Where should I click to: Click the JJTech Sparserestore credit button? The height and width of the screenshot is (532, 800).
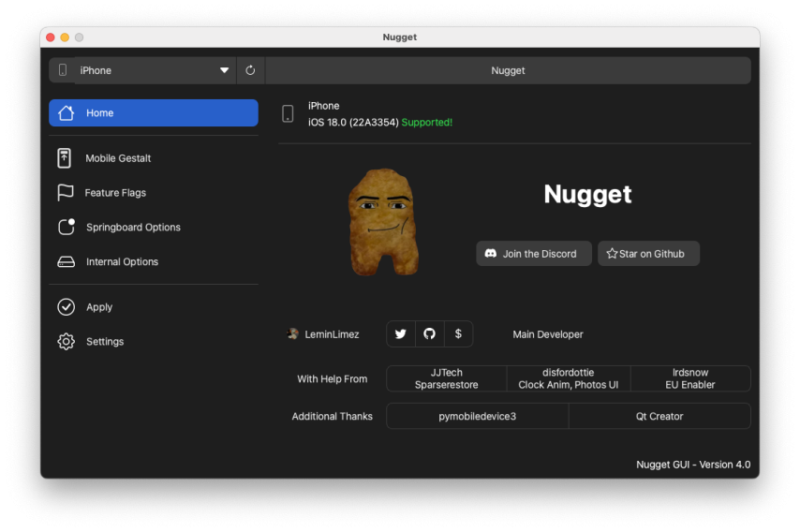point(447,378)
